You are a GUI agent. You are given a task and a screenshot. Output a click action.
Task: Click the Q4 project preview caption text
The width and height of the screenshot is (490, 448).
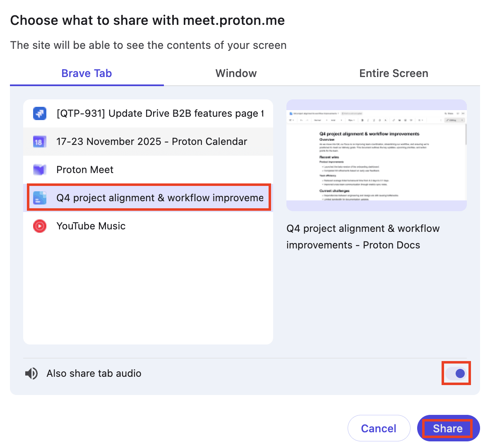pyautogui.click(x=363, y=236)
